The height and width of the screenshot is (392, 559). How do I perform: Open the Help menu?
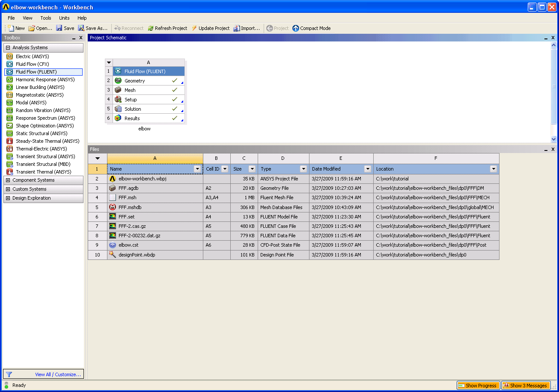(x=82, y=18)
